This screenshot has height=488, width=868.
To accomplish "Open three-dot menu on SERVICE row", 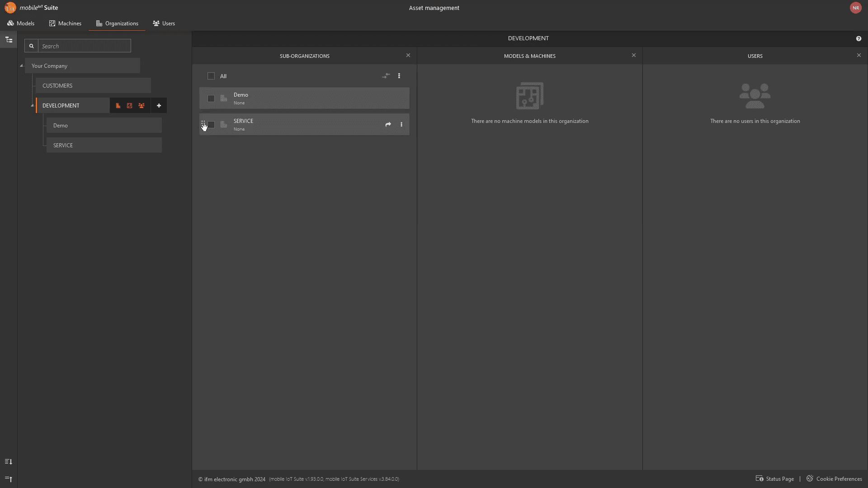I will [x=401, y=125].
